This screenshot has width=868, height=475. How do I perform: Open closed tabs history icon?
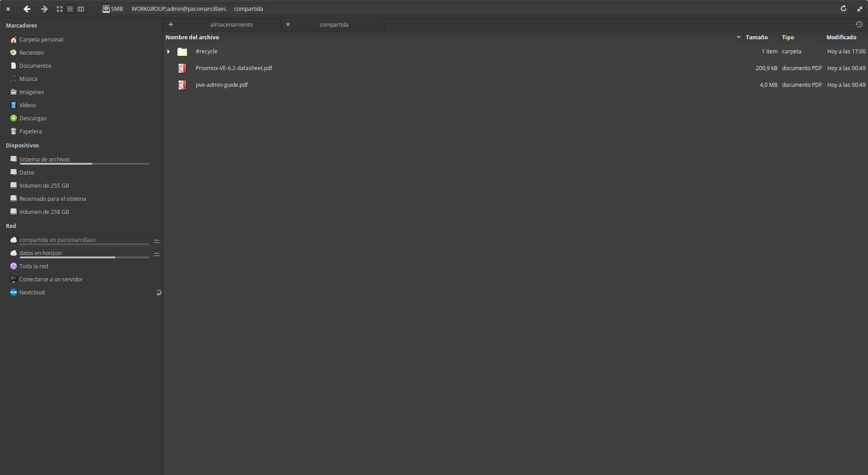point(859,24)
